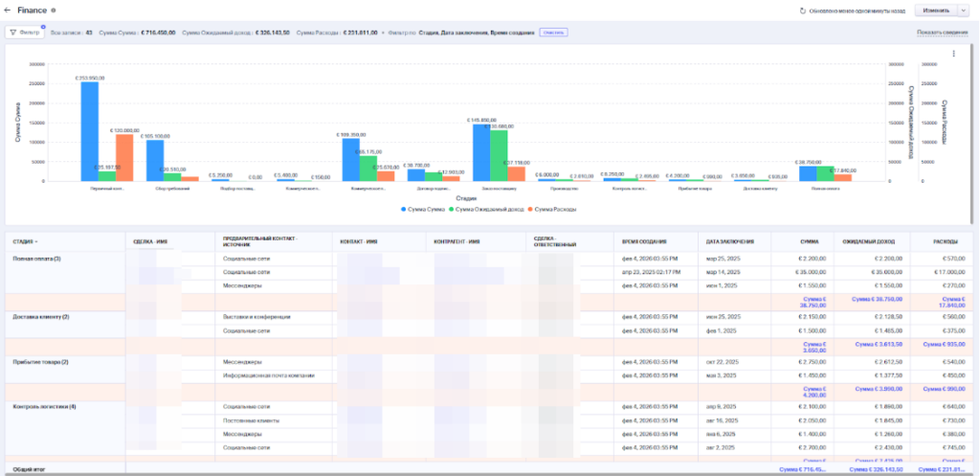Screen dimensions: 980x476
Task: Click the tallest blue bar in chart
Action: (x=89, y=131)
